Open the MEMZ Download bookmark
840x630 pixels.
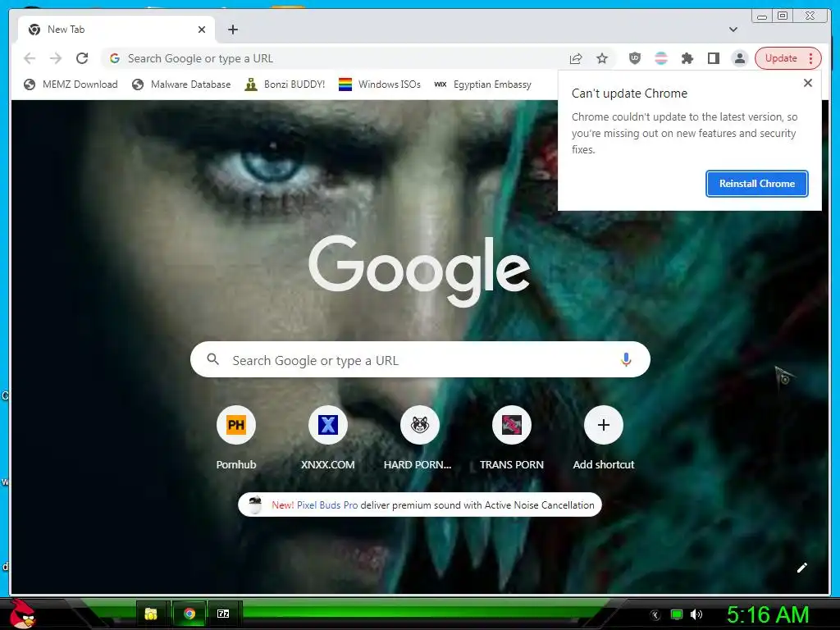71,84
